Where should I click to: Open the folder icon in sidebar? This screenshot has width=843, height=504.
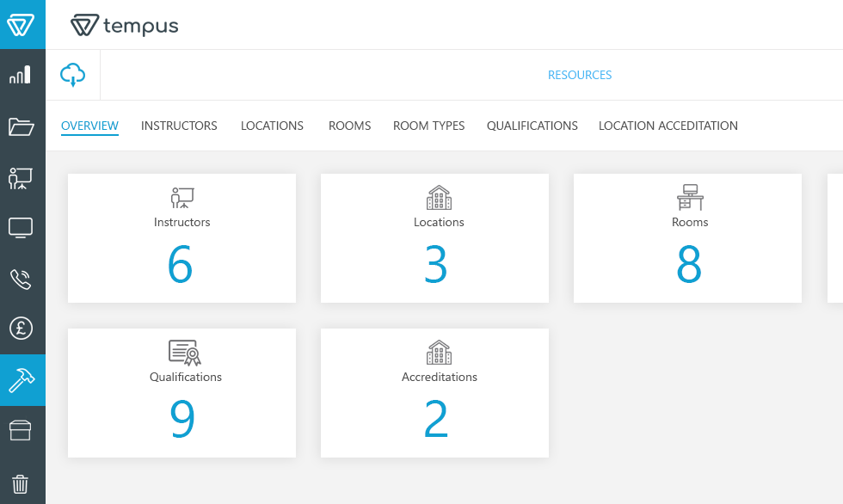pos(21,126)
